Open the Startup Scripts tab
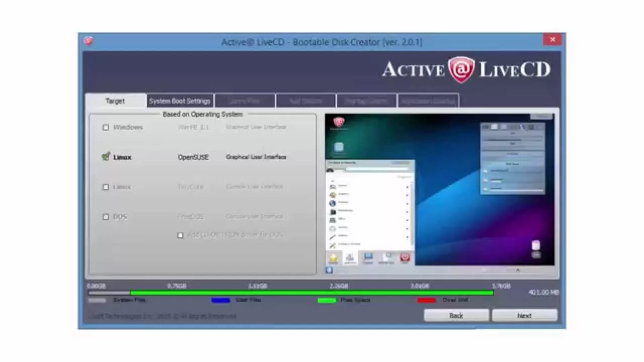Screen dimensions: 644x362 [366, 101]
